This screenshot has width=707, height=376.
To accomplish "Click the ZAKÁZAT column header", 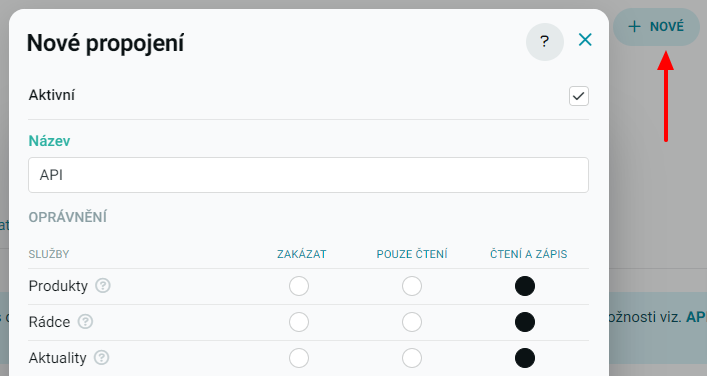I will click(x=302, y=254).
